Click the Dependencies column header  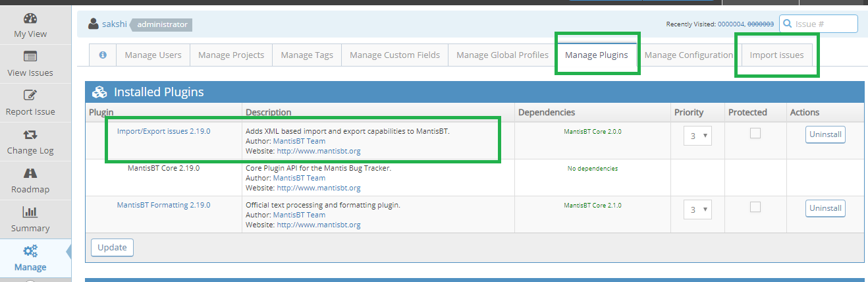pyautogui.click(x=547, y=113)
